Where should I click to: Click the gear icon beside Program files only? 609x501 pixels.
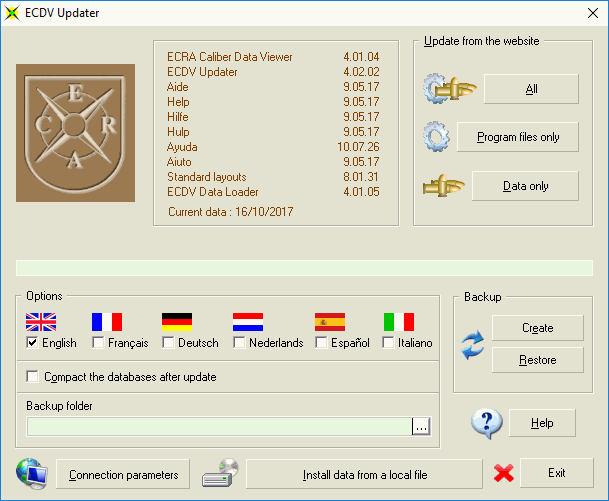[x=436, y=136]
